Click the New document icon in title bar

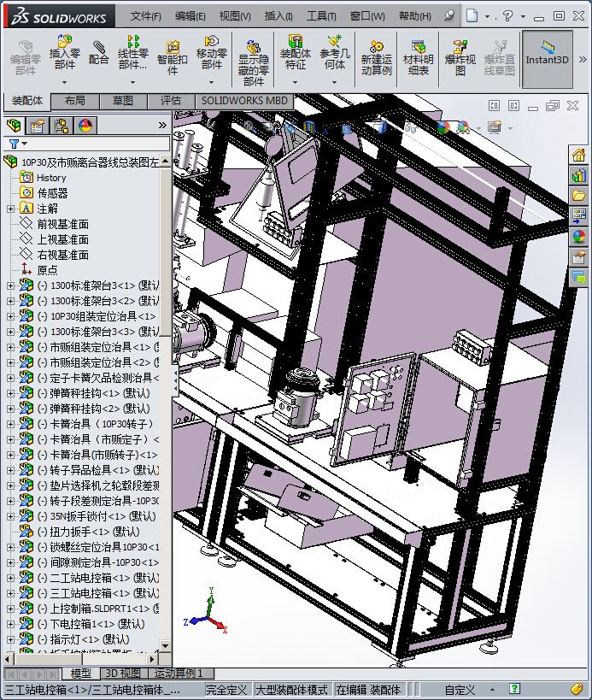[x=472, y=16]
